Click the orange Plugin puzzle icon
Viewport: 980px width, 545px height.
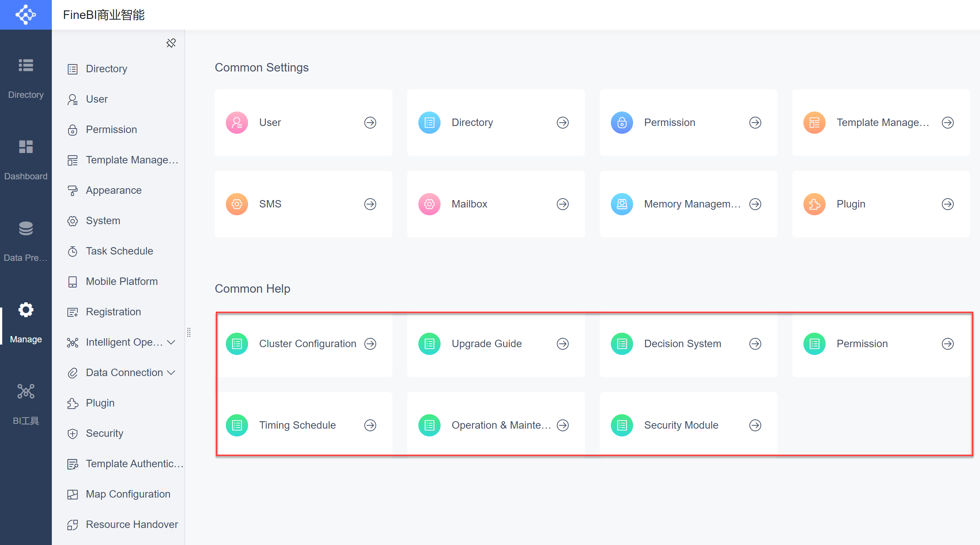(x=814, y=204)
